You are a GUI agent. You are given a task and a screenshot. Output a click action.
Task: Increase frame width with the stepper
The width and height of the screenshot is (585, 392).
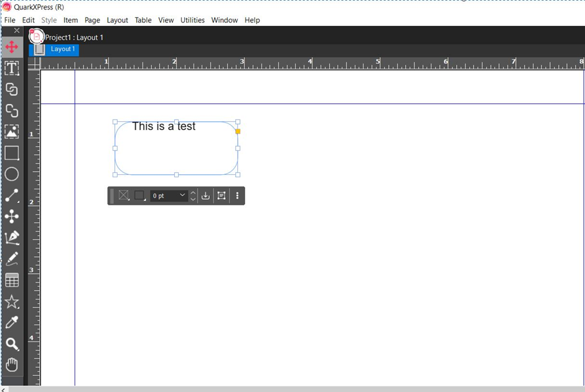[x=193, y=192]
